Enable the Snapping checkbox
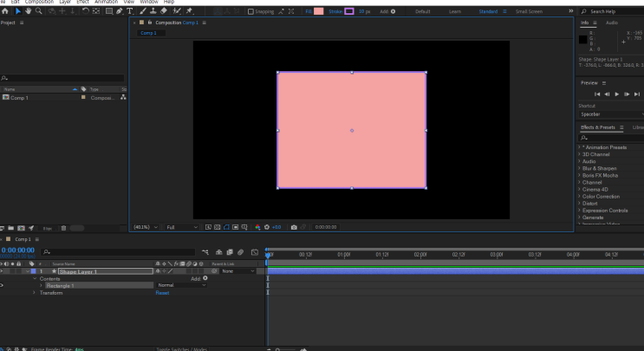 pyautogui.click(x=251, y=11)
